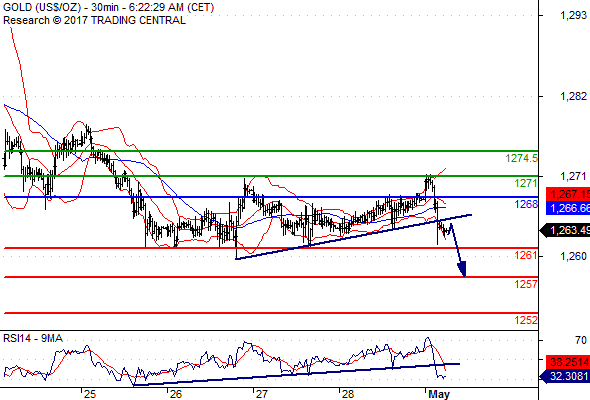Click the GOLD (US$/OZ) chart title
The height and width of the screenshot is (400, 590).
point(42,7)
